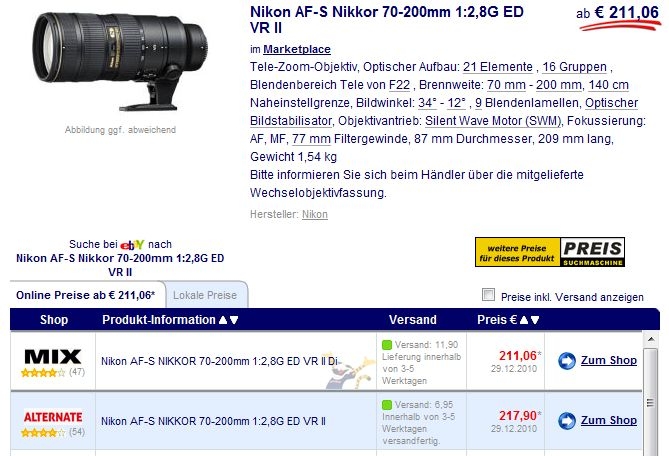Click the blue arrow icon in ALTERNATE row
Image resolution: width=669 pixels, height=456 pixels.
coord(567,421)
